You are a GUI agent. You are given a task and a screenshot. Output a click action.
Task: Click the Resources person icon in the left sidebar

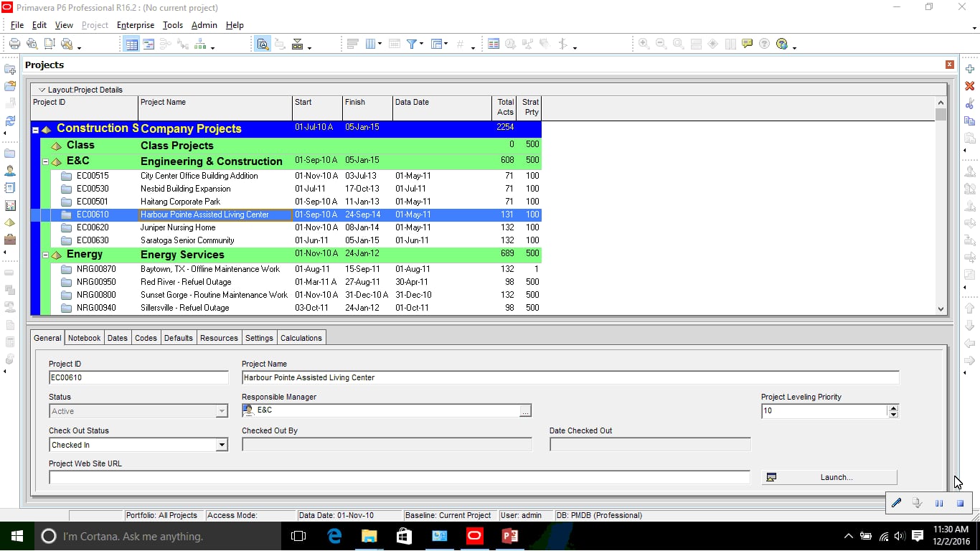(10, 171)
